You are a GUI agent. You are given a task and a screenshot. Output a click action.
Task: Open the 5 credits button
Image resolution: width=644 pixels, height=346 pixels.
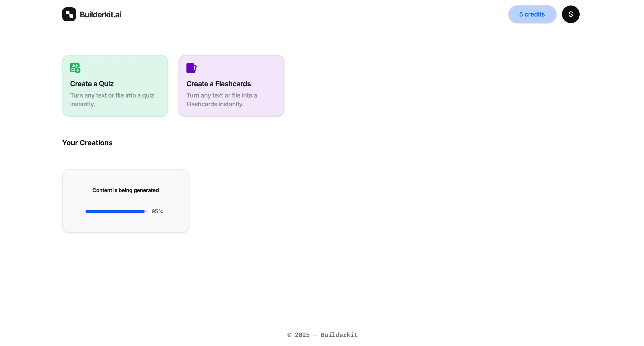tap(532, 14)
